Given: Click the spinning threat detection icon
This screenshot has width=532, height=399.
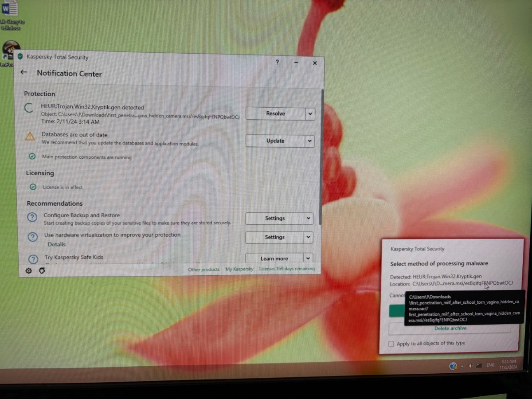Looking at the screenshot, I should tap(29, 108).
